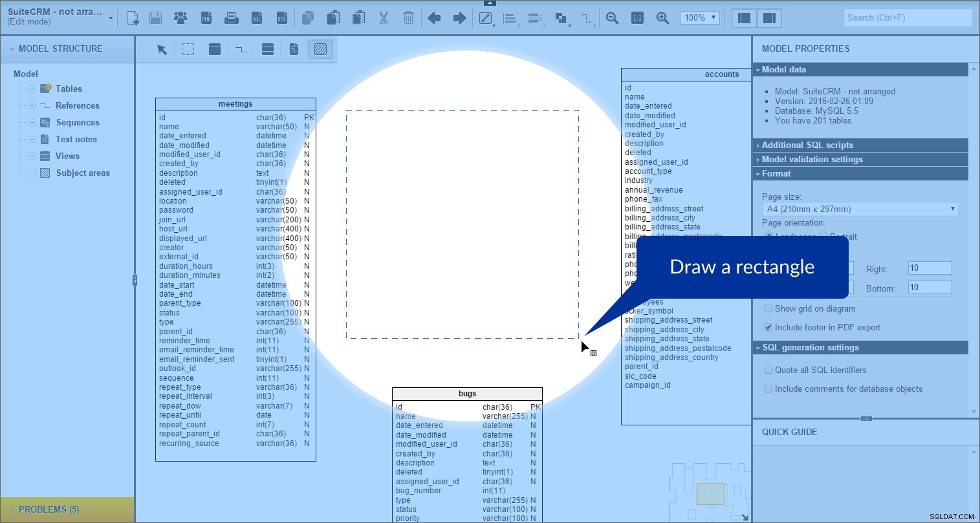Select Subject areas in model tree

click(x=83, y=173)
